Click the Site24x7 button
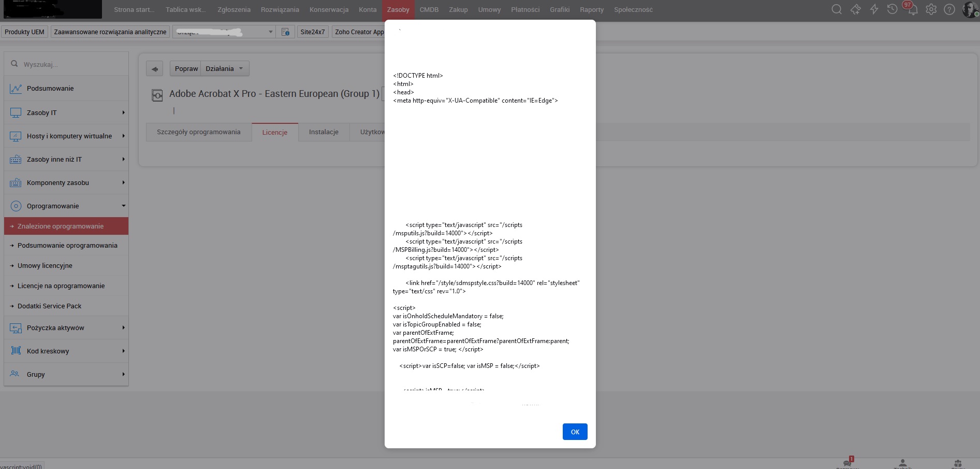Image resolution: width=980 pixels, height=469 pixels. pyautogui.click(x=313, y=32)
